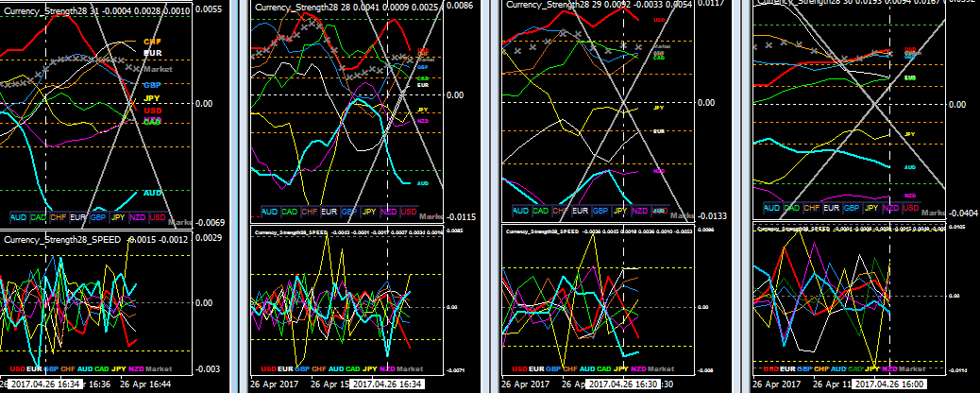Enable USD button in Currency_Strength28 30 chart
The image size is (980, 393).
(913, 208)
